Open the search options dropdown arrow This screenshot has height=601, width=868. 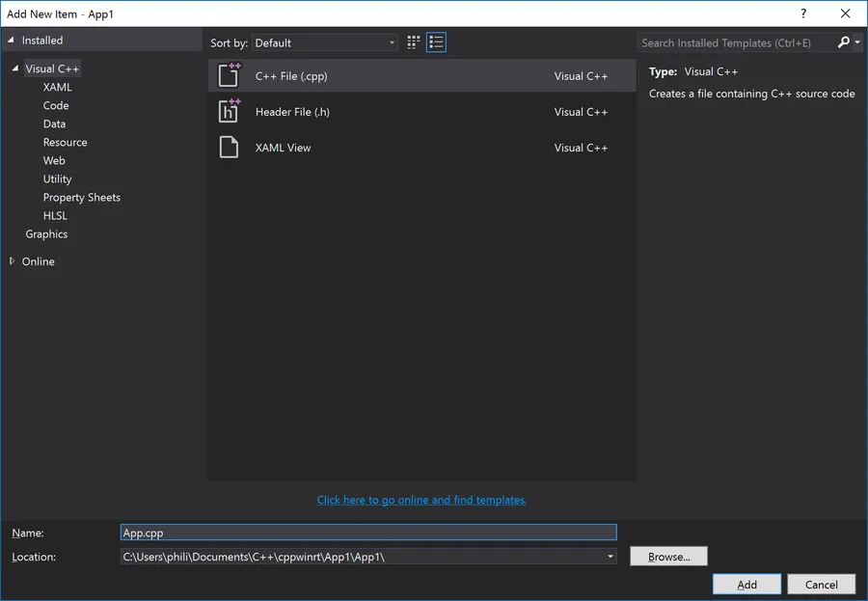click(857, 42)
